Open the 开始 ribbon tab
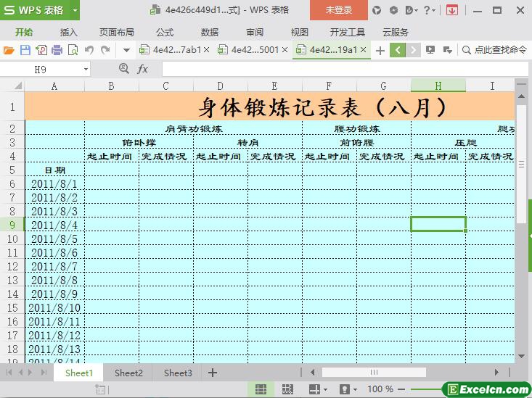Screen dimensions: 532x398 [x=24, y=32]
